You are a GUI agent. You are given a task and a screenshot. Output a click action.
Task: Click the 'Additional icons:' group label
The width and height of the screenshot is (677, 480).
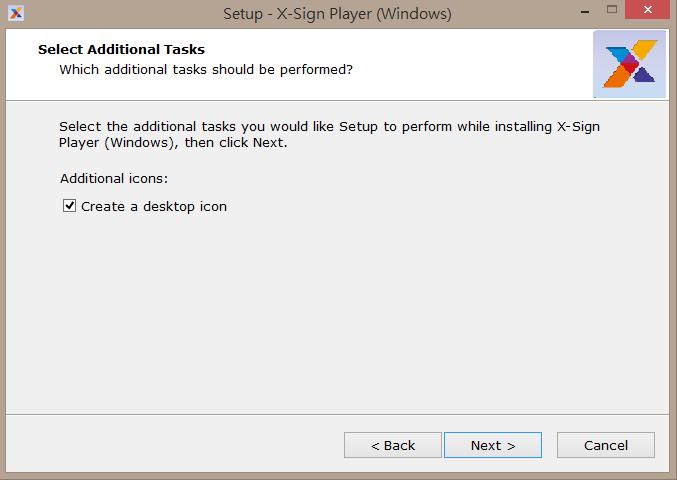[114, 178]
